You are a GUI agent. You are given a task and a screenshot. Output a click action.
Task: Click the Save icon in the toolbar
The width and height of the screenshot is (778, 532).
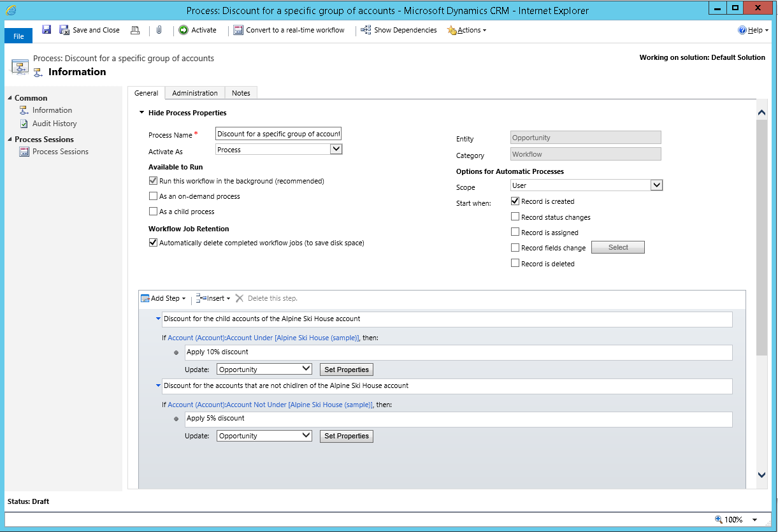tap(46, 29)
